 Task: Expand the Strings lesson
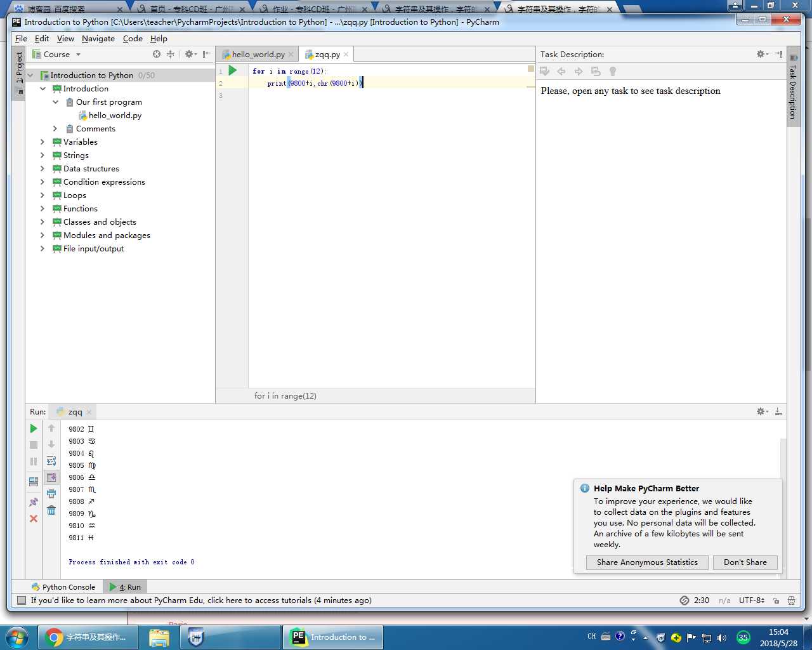click(x=43, y=155)
